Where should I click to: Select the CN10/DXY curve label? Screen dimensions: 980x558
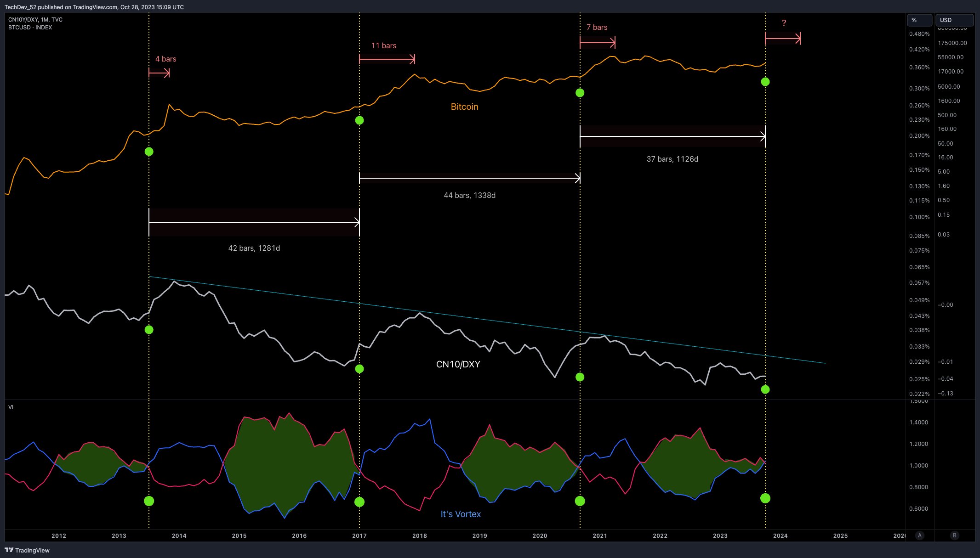(x=458, y=364)
